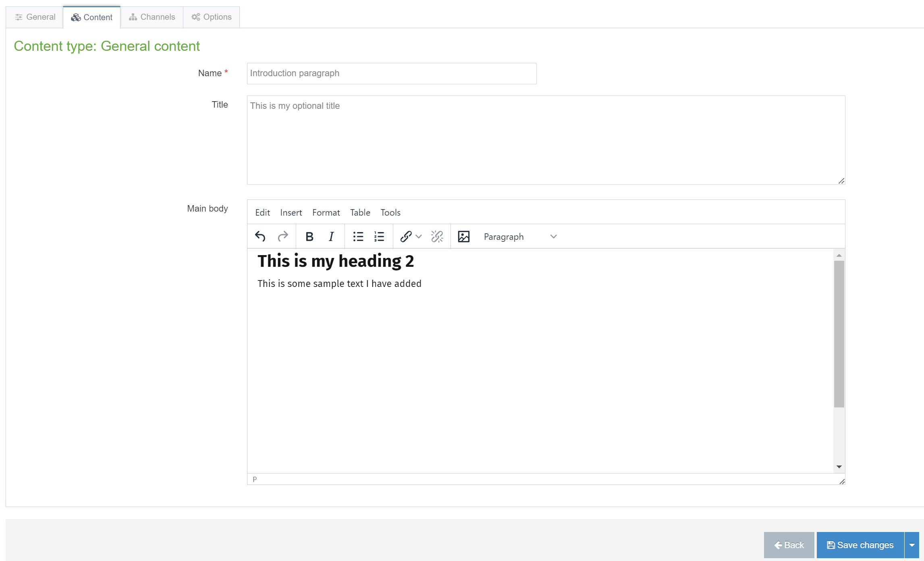The image size is (924, 561).
Task: Switch to the Options tab
Action: point(212,17)
